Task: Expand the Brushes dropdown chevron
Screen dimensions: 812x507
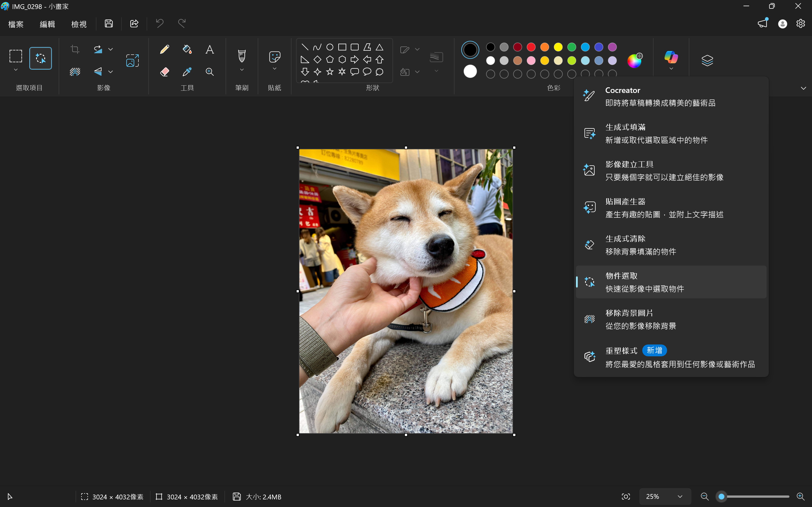Action: click(x=242, y=70)
